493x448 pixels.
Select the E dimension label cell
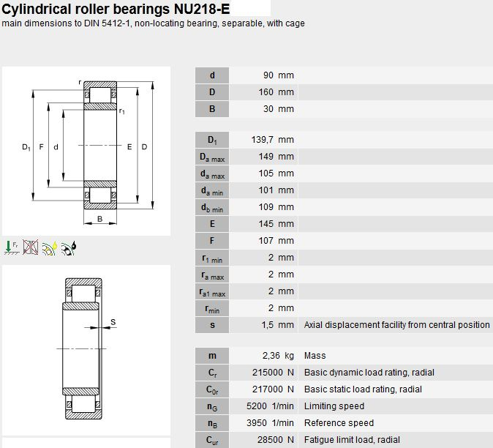[212, 224]
